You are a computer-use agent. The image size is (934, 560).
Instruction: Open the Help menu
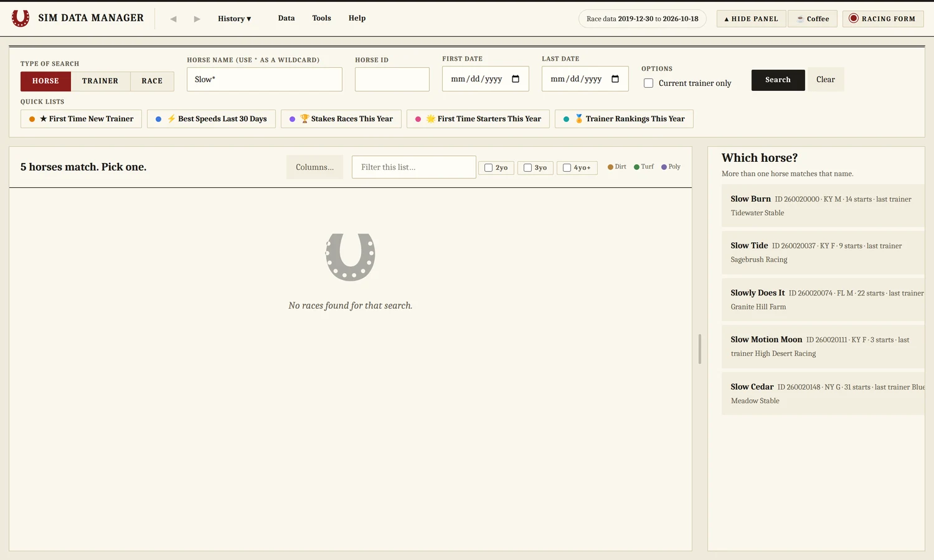point(357,18)
